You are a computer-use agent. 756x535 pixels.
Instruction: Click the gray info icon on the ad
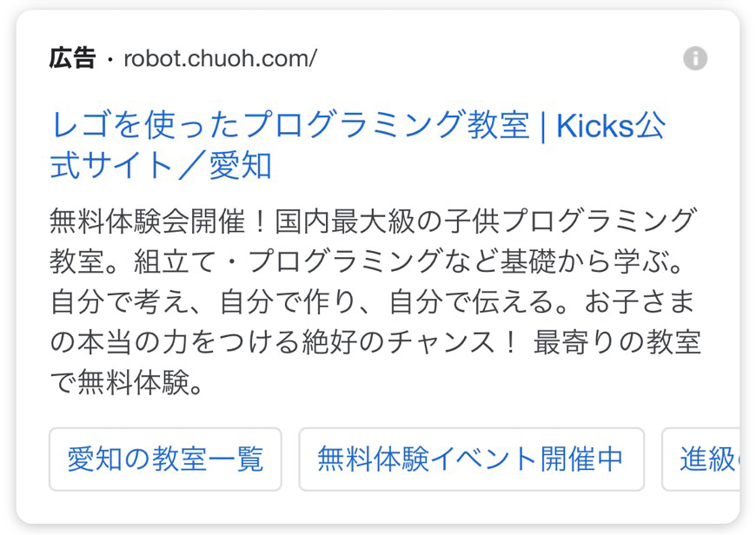pos(695,58)
